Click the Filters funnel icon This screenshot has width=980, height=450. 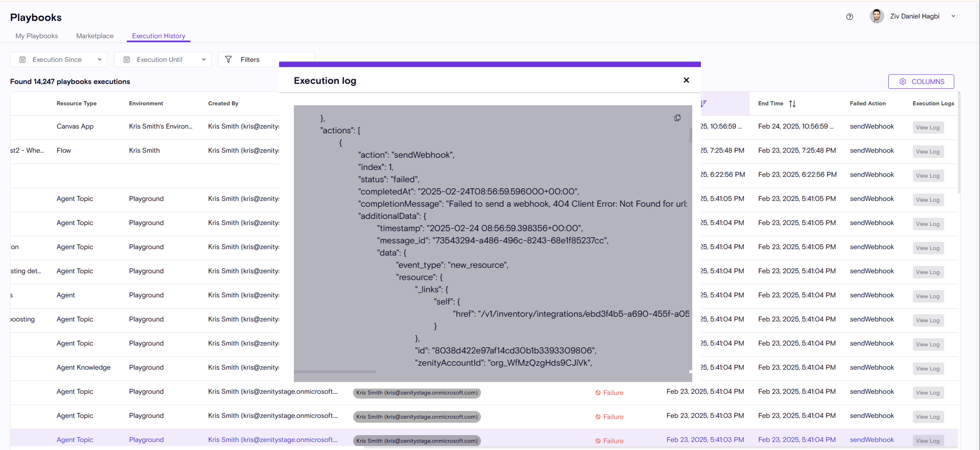pos(228,59)
